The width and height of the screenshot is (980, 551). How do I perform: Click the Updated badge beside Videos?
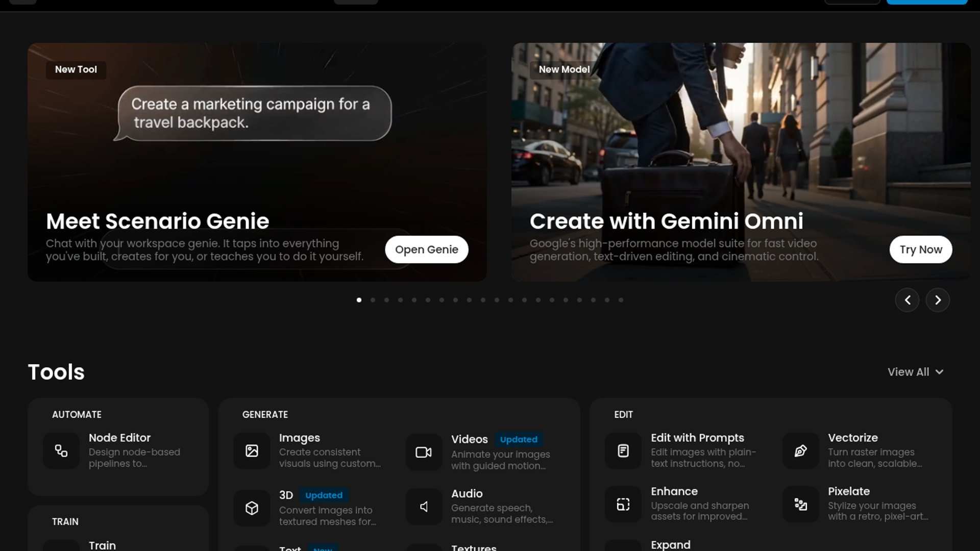(519, 439)
